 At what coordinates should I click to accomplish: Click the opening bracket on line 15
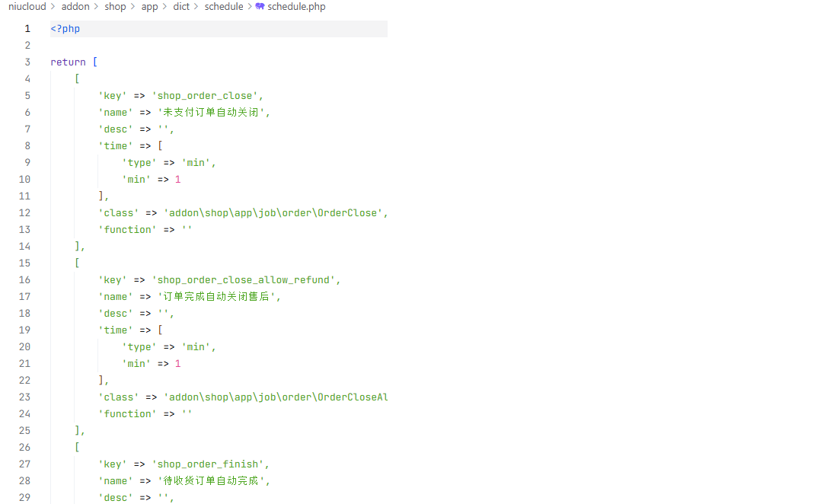[x=77, y=263]
